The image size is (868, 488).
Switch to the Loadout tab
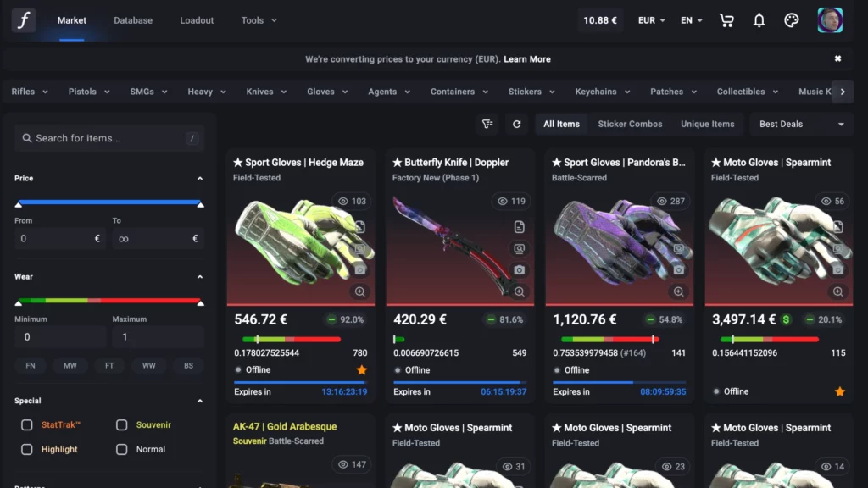(197, 20)
